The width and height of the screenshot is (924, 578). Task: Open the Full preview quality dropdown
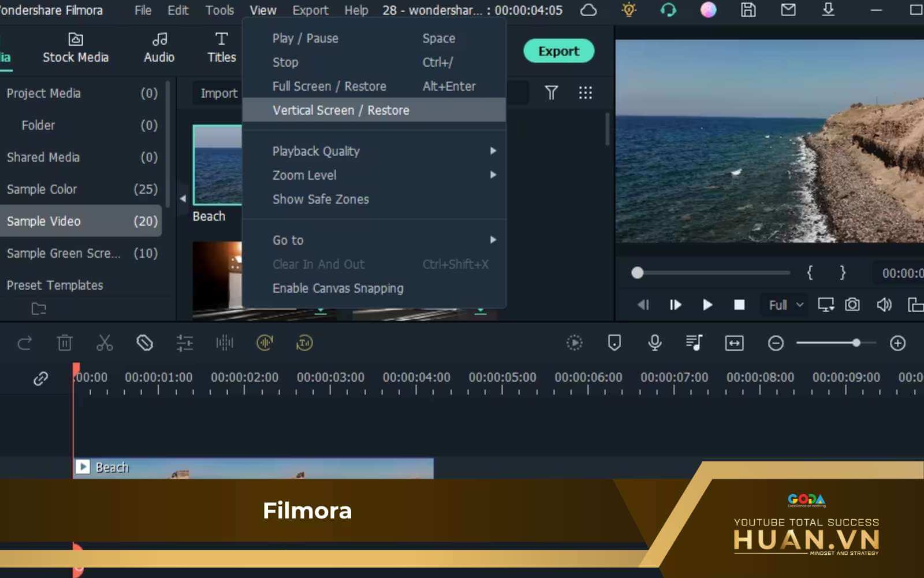(x=785, y=305)
